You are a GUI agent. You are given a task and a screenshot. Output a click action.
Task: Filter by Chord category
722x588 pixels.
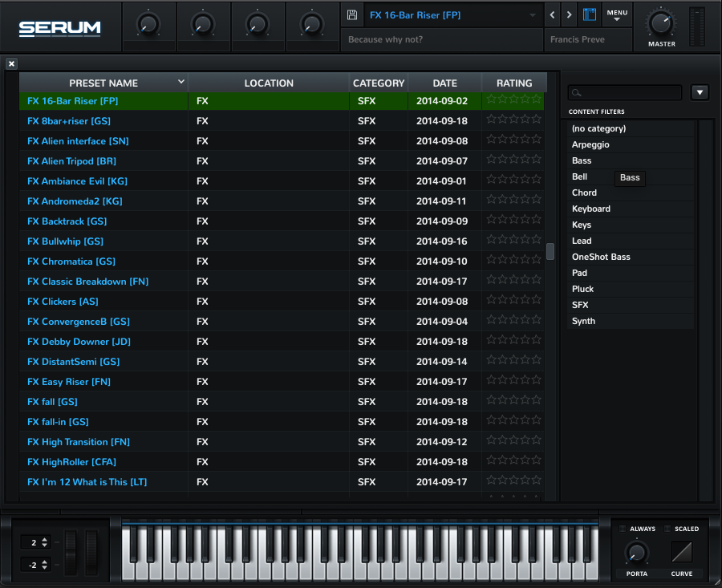tap(631, 193)
